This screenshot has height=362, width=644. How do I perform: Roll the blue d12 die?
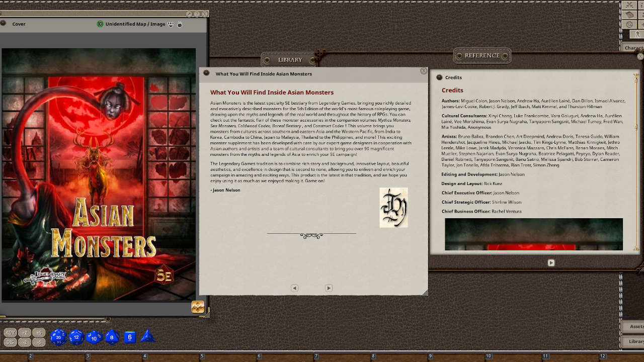[x=76, y=338]
